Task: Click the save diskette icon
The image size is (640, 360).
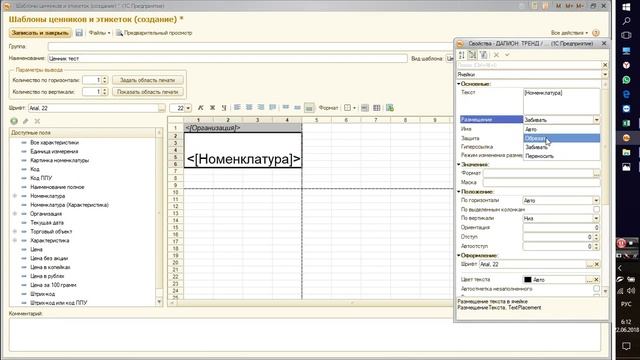Action: [x=79, y=33]
